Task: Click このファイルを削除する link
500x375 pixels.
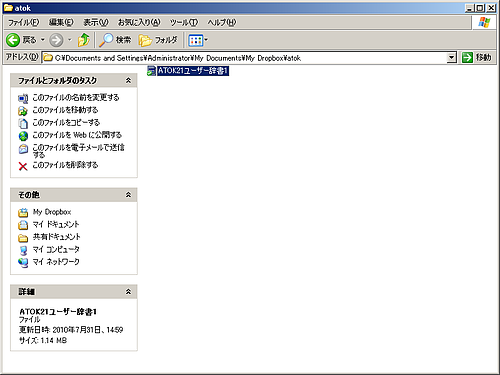Action: pyautogui.click(x=65, y=165)
